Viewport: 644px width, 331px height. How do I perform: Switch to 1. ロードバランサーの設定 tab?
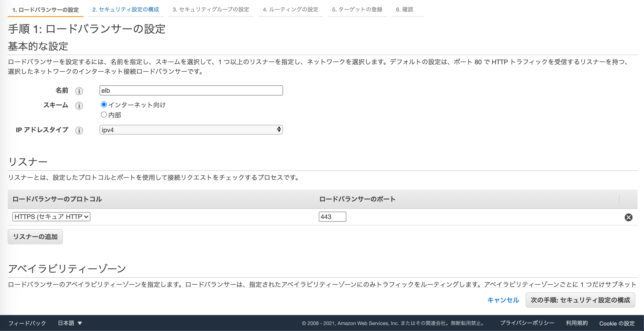pos(45,10)
